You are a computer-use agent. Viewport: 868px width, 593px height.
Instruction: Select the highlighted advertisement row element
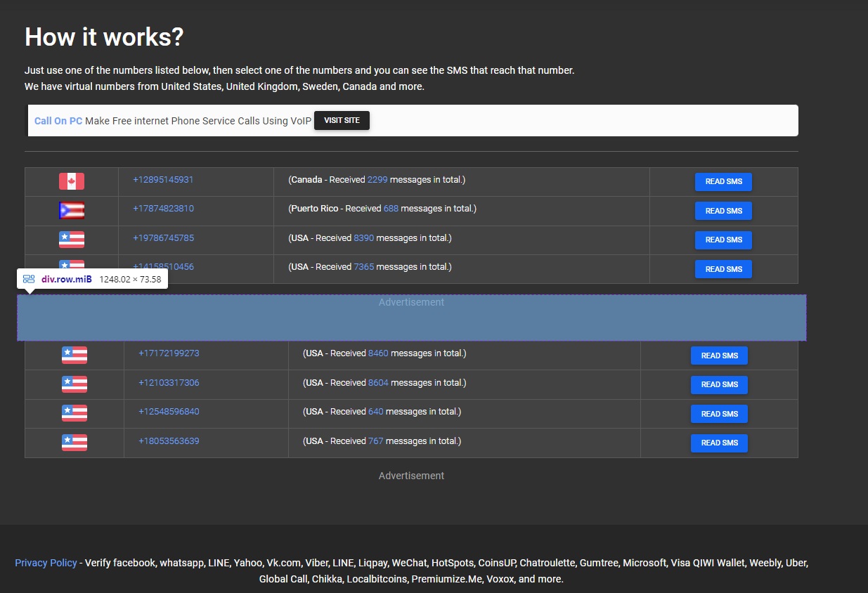tap(411, 317)
